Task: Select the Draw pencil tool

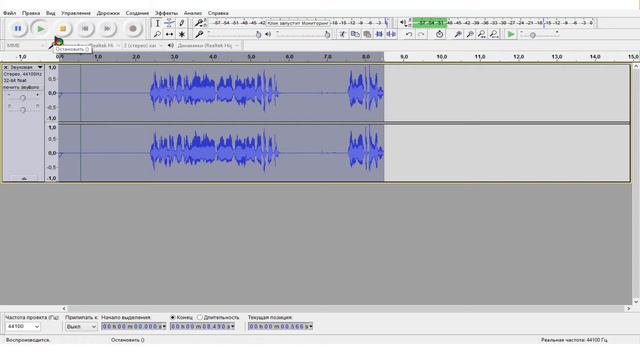Action: 182,23
